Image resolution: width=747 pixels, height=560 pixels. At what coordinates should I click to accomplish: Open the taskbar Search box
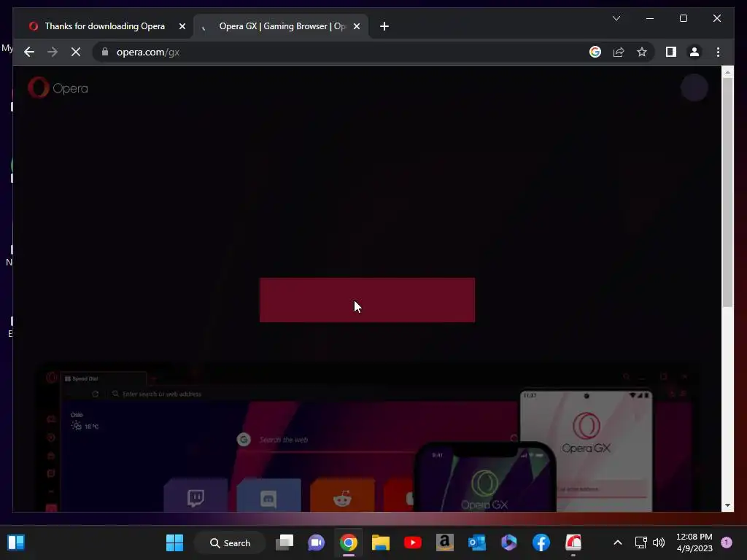point(230,542)
